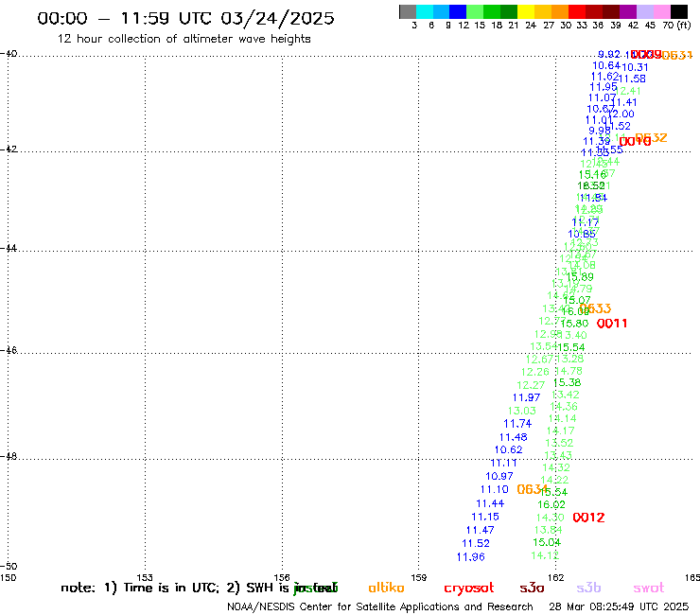700x615 pixels.
Task: Click the 's3a' satellite legend label
Action: pos(532,588)
